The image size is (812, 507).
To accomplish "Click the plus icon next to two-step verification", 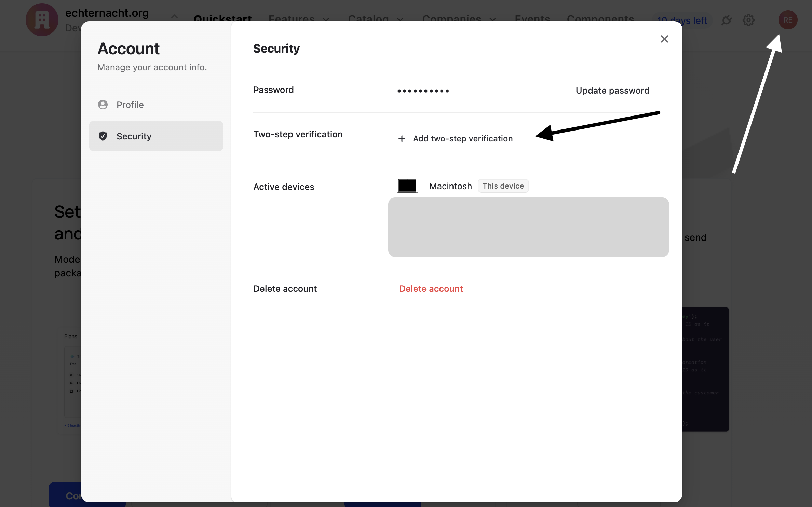I will tap(402, 138).
